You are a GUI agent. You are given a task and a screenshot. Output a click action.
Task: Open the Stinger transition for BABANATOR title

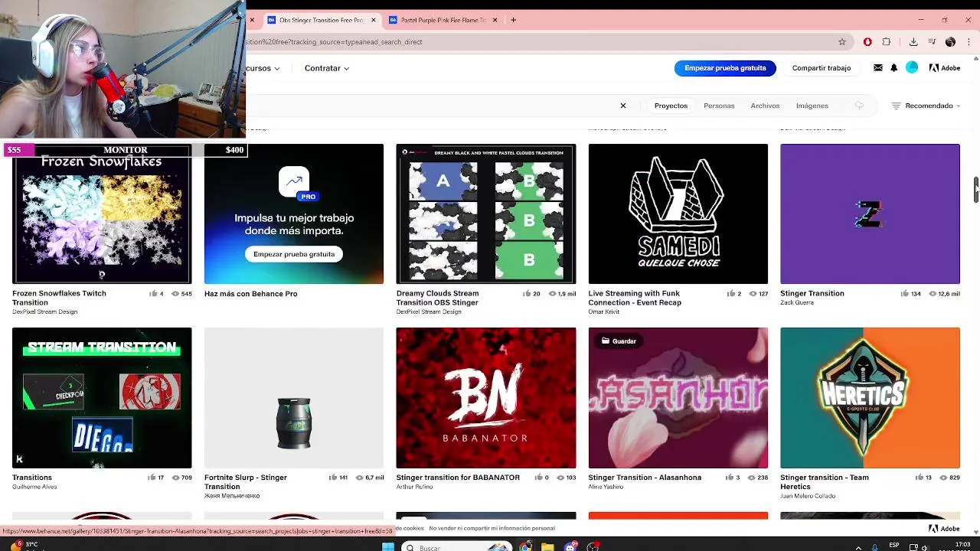point(458,477)
